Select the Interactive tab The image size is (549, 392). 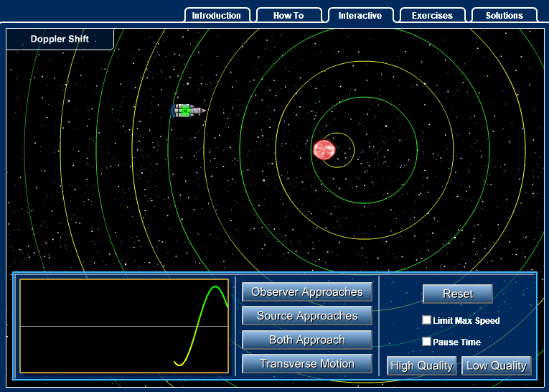pyautogui.click(x=361, y=15)
